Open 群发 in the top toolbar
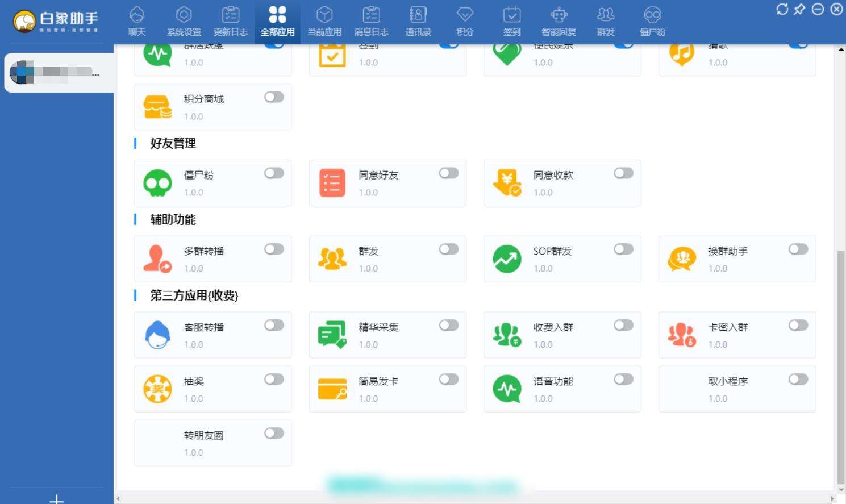Image resolution: width=846 pixels, height=504 pixels. pyautogui.click(x=606, y=22)
